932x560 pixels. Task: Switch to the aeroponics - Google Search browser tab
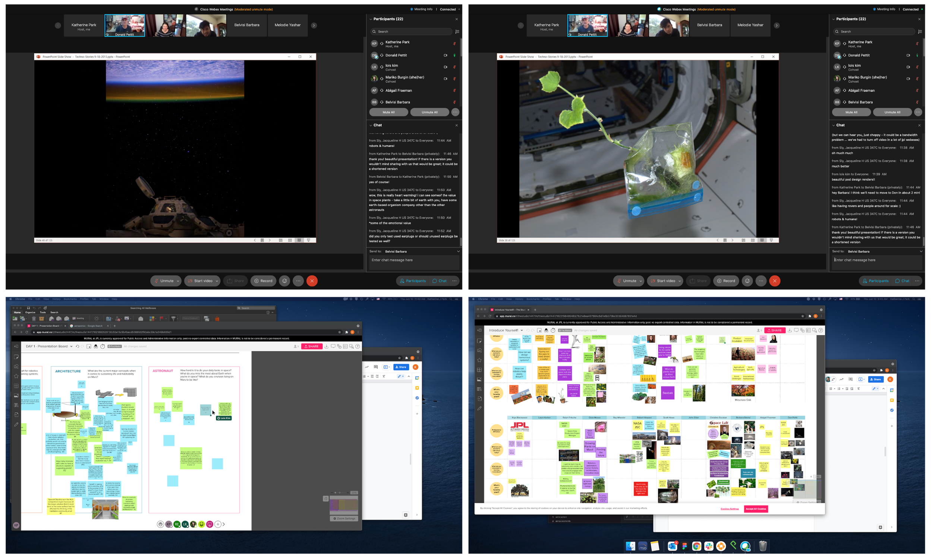88,326
